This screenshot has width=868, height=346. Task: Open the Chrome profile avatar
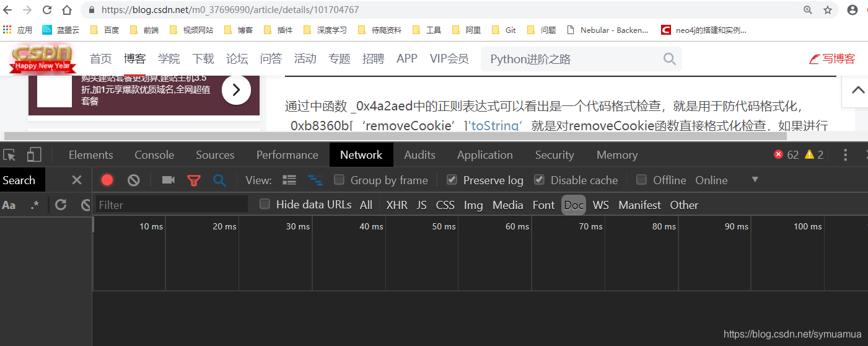pos(853,10)
